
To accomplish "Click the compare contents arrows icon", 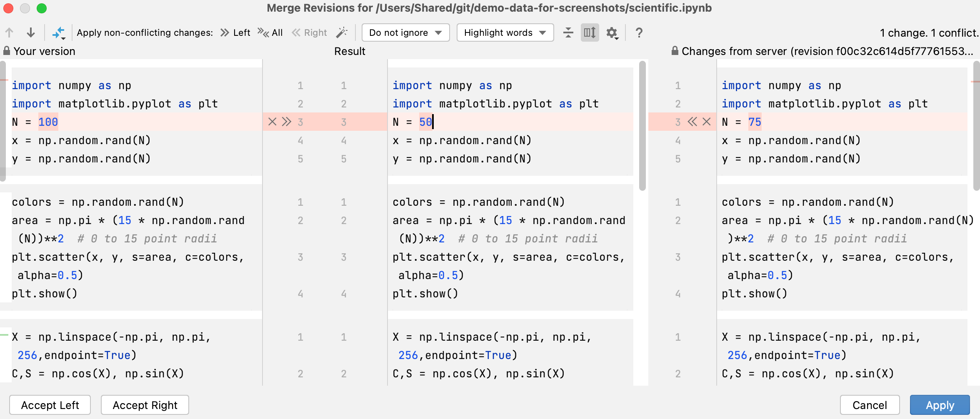I will [x=59, y=32].
